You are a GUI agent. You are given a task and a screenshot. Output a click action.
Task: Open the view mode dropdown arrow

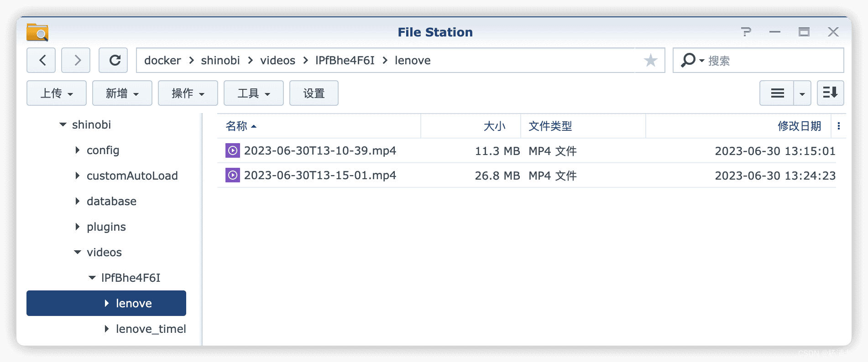click(x=802, y=93)
